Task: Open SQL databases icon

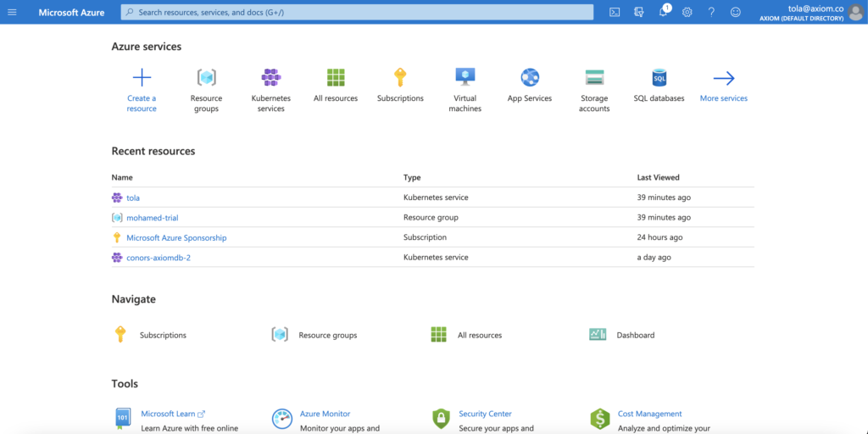Action: (659, 77)
